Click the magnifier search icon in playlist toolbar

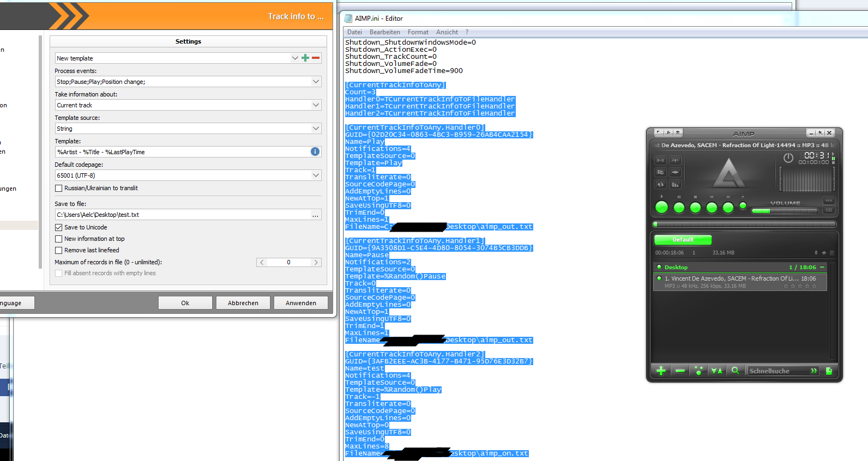735,371
